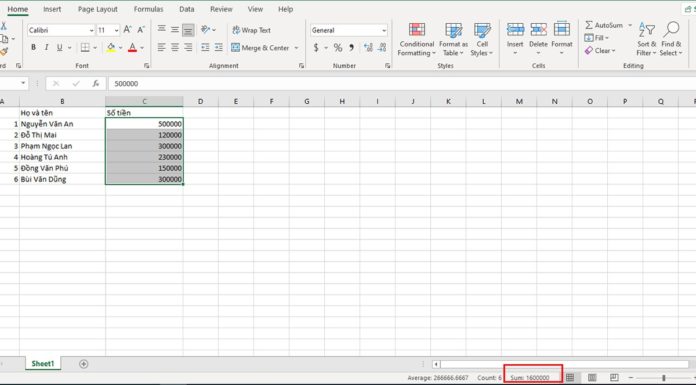The width and height of the screenshot is (696, 385).
Task: Click Orientation text rotation icon
Action: (x=205, y=30)
